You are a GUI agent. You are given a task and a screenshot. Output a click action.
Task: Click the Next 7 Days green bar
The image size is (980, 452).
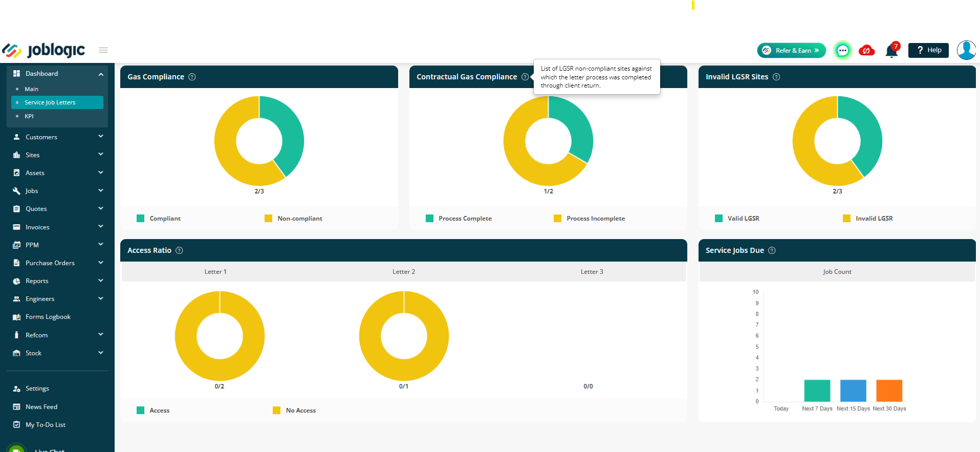coord(817,391)
